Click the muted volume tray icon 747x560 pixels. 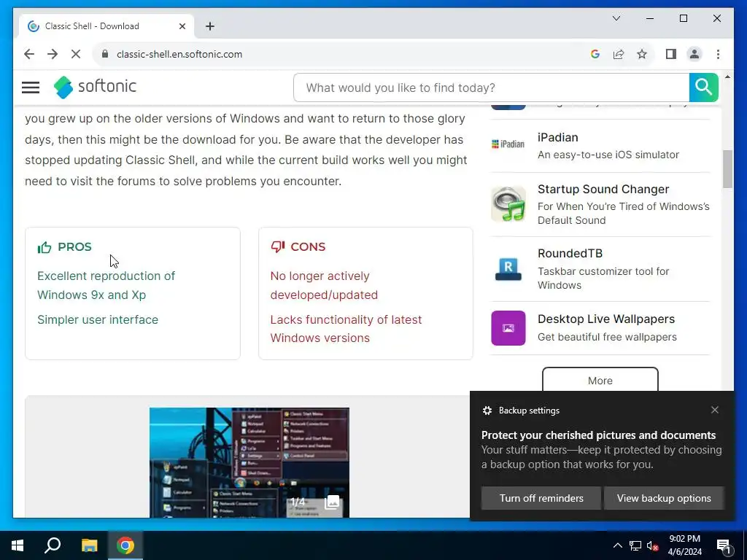(652, 545)
